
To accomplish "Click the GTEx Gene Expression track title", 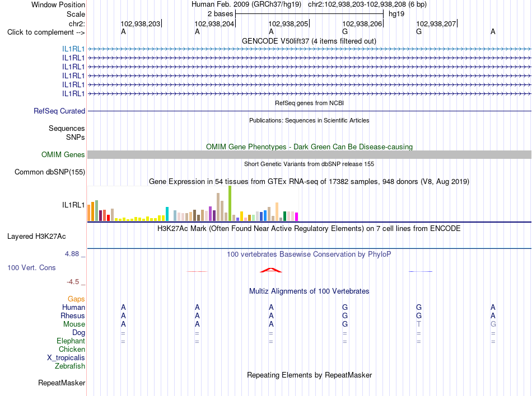I will point(309,182).
